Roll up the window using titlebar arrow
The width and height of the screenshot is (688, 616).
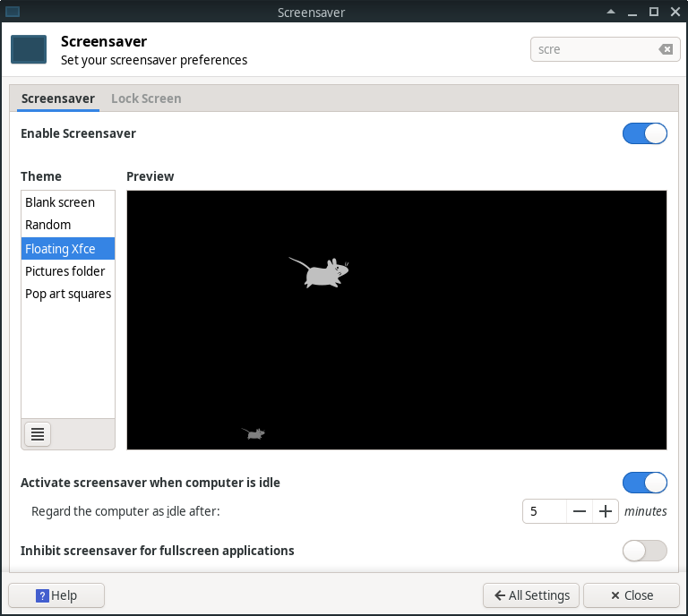point(612,12)
